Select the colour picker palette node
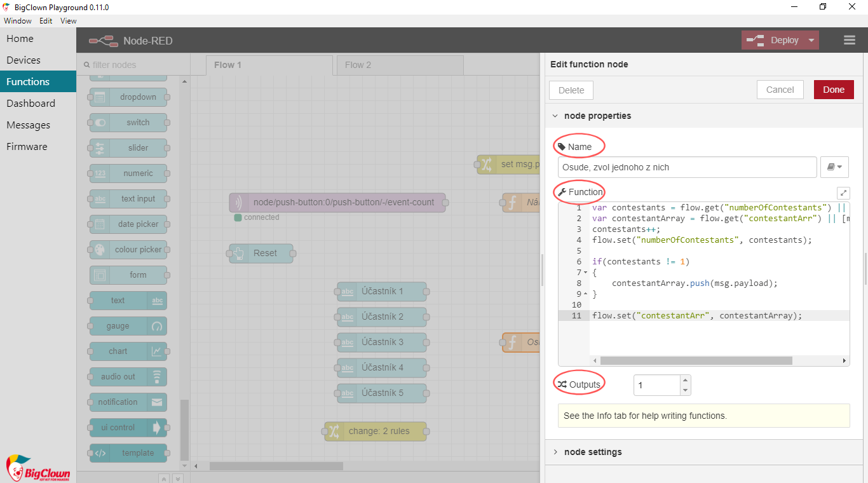 click(128, 250)
